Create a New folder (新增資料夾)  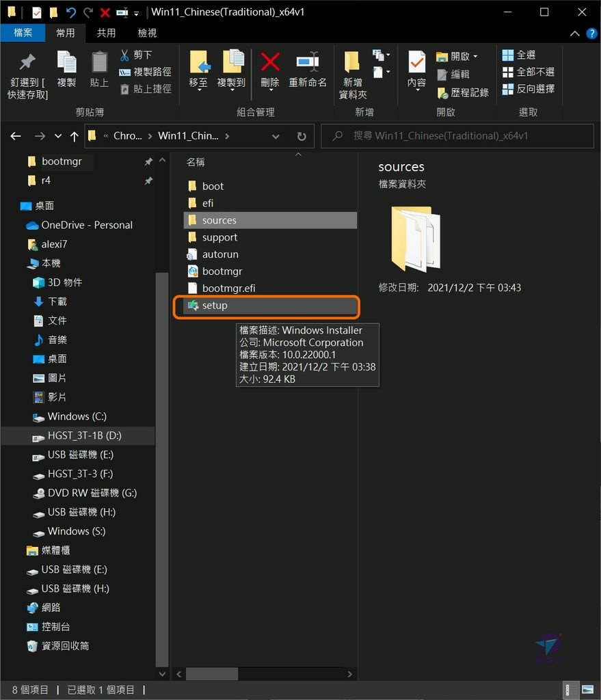click(x=353, y=75)
